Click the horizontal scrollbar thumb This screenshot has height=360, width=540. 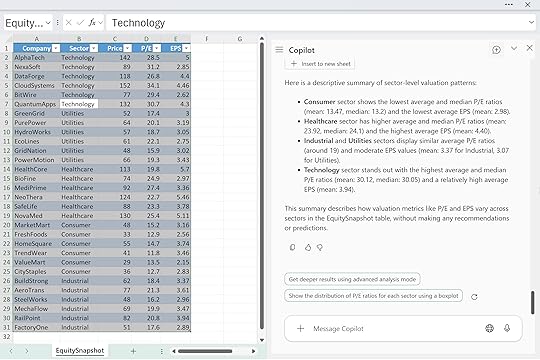[205, 351]
